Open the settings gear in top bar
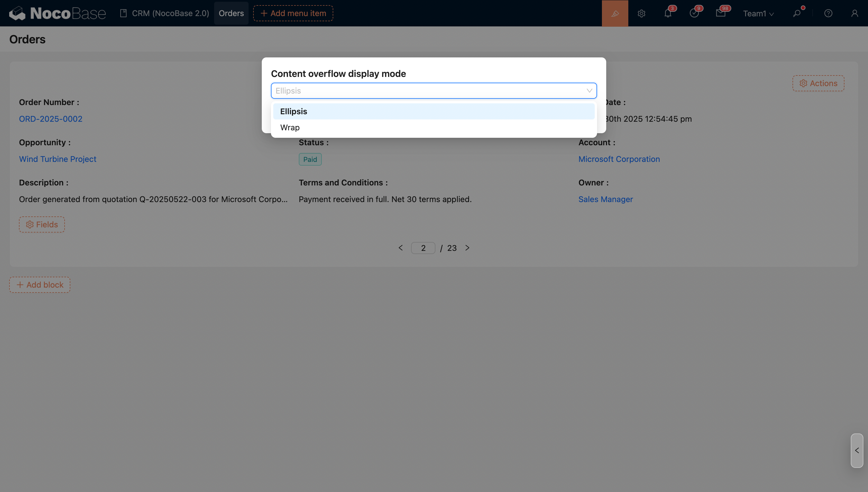 click(x=641, y=13)
